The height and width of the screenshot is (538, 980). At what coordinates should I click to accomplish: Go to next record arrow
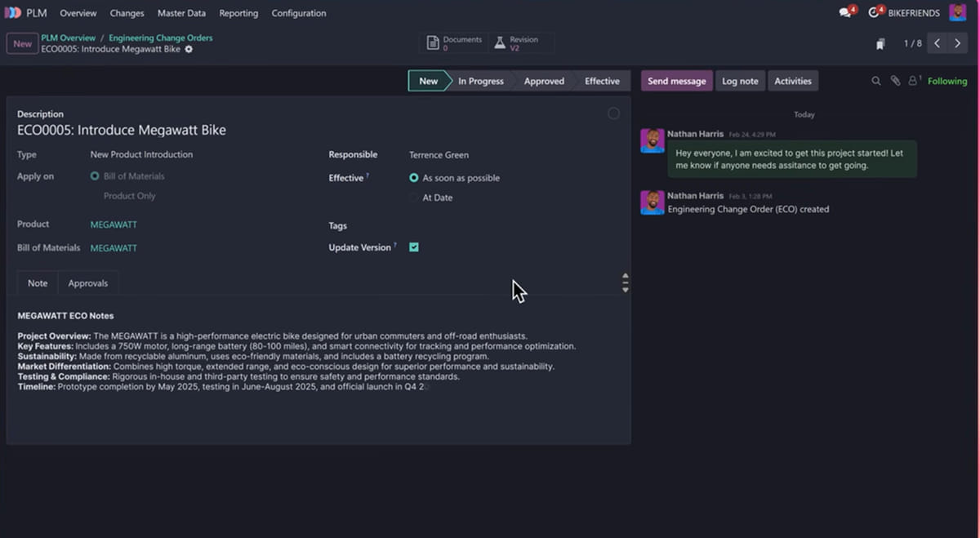(x=958, y=43)
